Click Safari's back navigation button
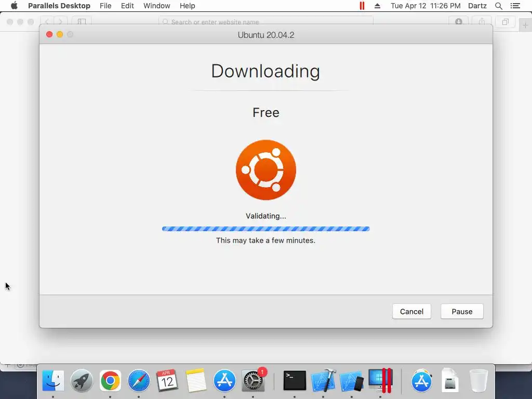The width and height of the screenshot is (532, 399). 47,22
